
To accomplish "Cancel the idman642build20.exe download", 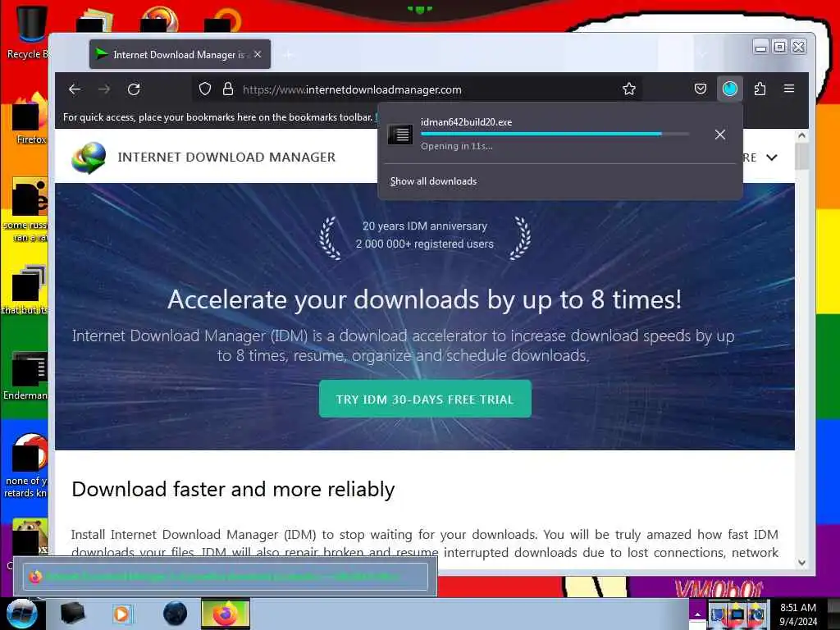I will (720, 135).
